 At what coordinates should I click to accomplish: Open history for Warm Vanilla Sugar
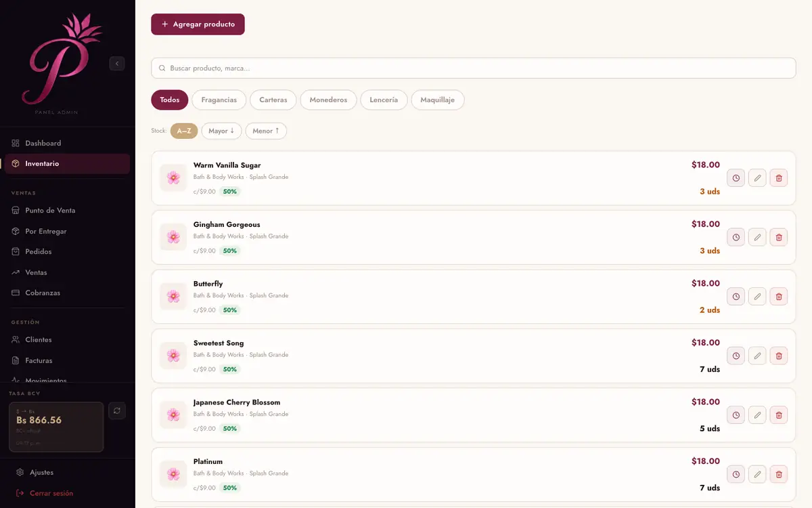736,178
